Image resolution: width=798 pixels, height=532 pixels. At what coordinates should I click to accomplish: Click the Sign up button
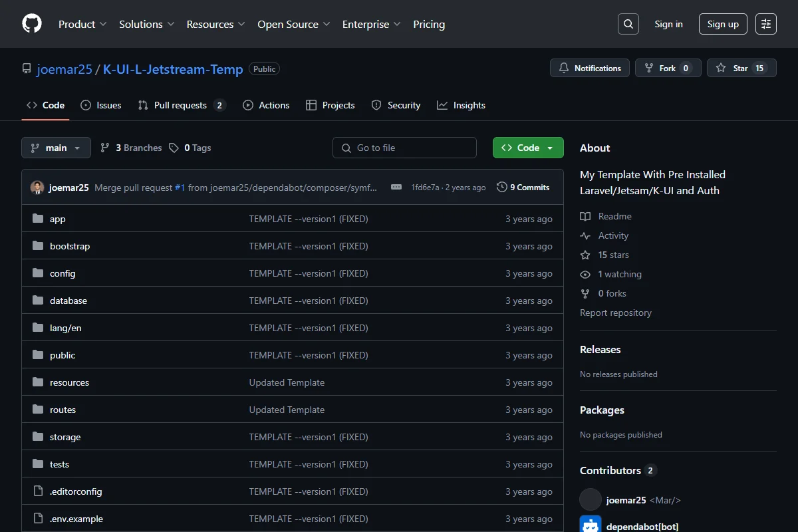click(x=723, y=24)
